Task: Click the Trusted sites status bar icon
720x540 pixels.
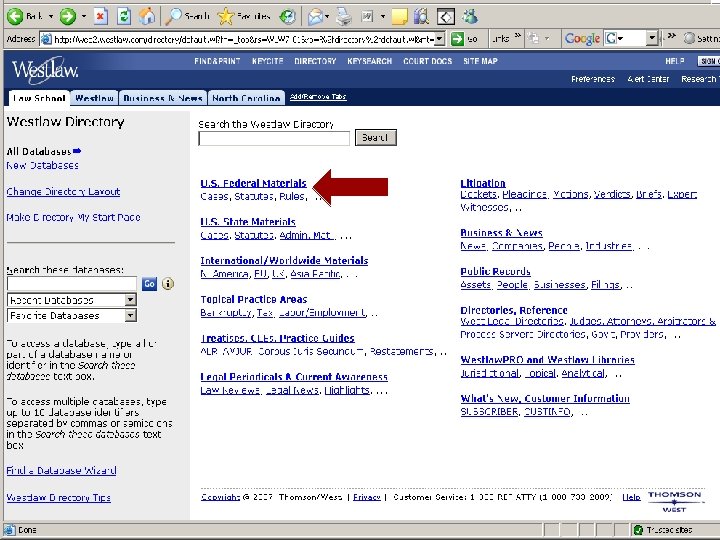Action: [638, 530]
